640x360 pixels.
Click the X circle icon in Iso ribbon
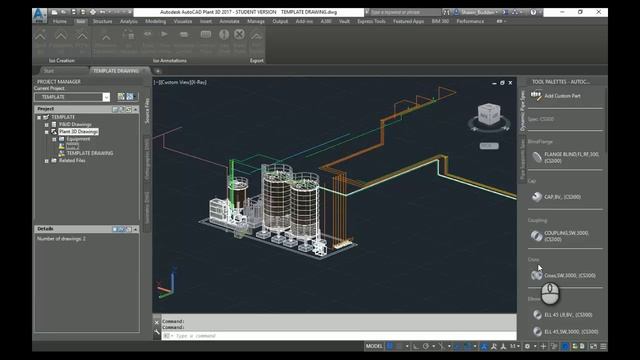point(239,34)
